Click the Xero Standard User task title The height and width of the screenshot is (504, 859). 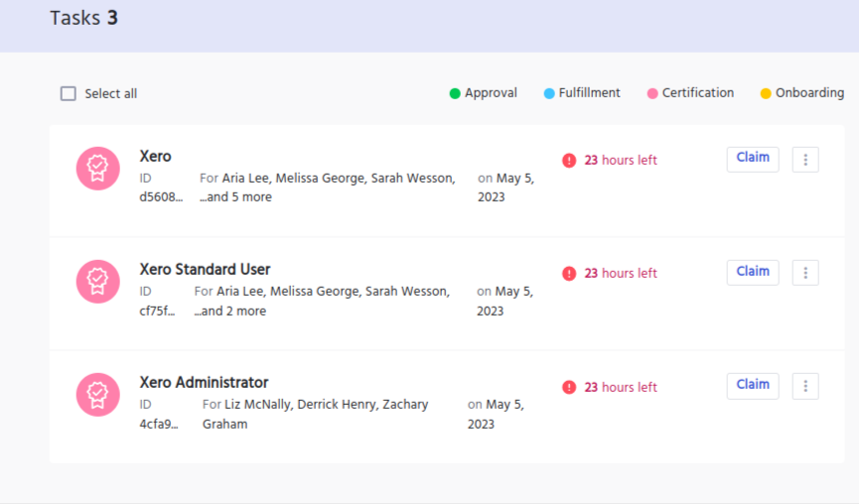pos(205,270)
